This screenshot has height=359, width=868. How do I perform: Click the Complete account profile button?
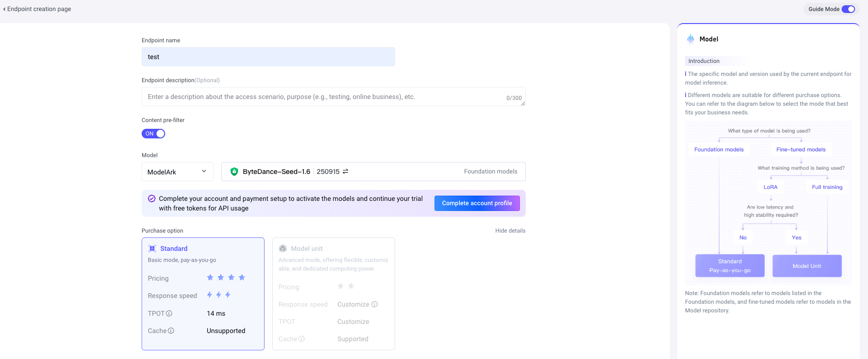pos(477,203)
